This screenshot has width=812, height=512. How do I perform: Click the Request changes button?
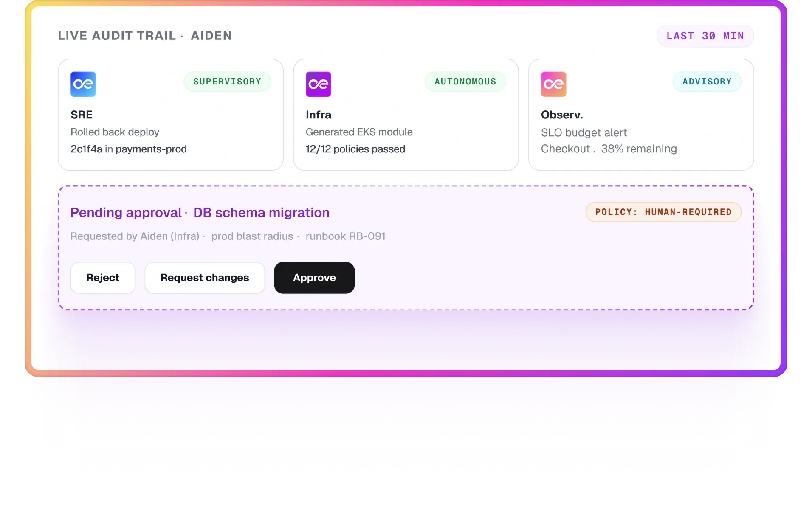[205, 278]
